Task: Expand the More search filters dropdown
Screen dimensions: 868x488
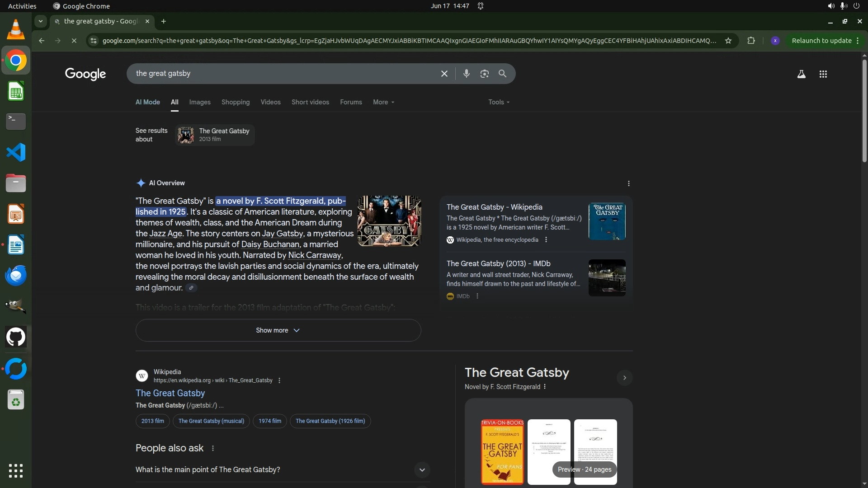Action: (383, 102)
